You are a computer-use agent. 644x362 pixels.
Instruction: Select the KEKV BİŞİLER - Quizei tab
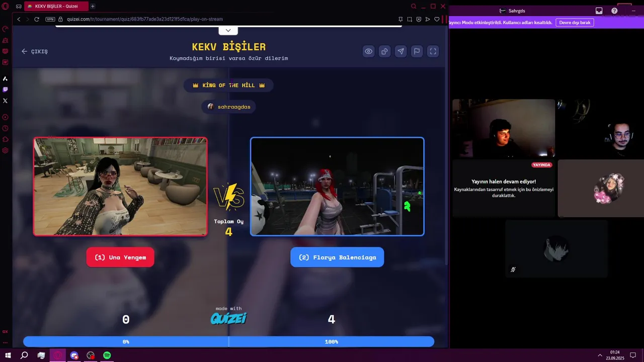point(56,6)
